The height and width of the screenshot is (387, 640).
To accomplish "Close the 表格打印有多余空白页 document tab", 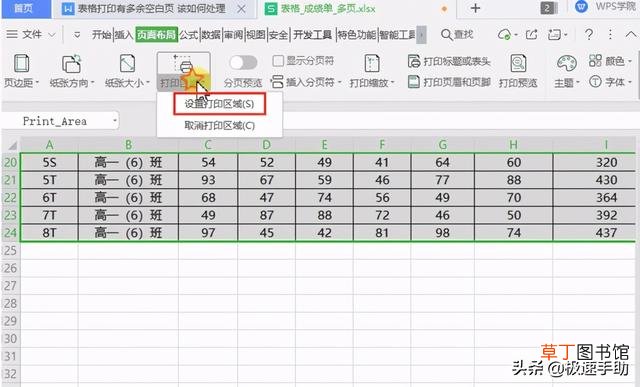I will [x=242, y=9].
